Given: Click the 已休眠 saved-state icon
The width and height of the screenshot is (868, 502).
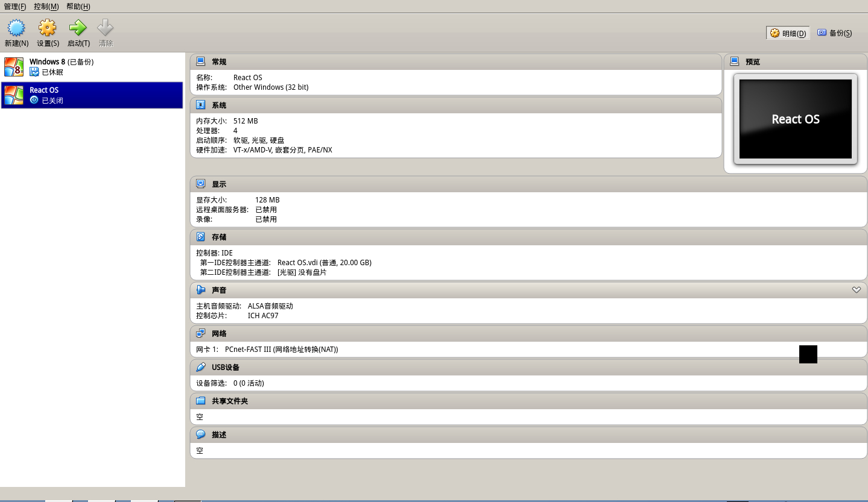Looking at the screenshot, I should click(34, 72).
